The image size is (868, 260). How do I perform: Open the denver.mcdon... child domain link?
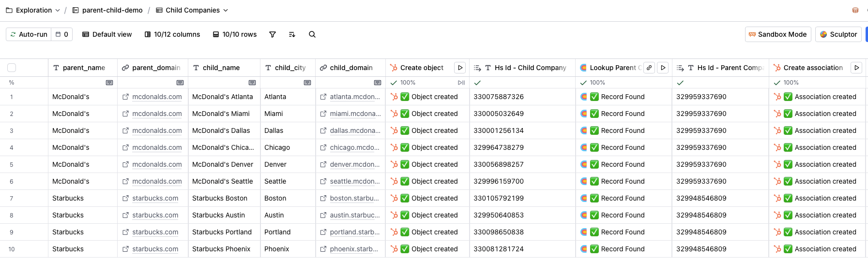[354, 164]
